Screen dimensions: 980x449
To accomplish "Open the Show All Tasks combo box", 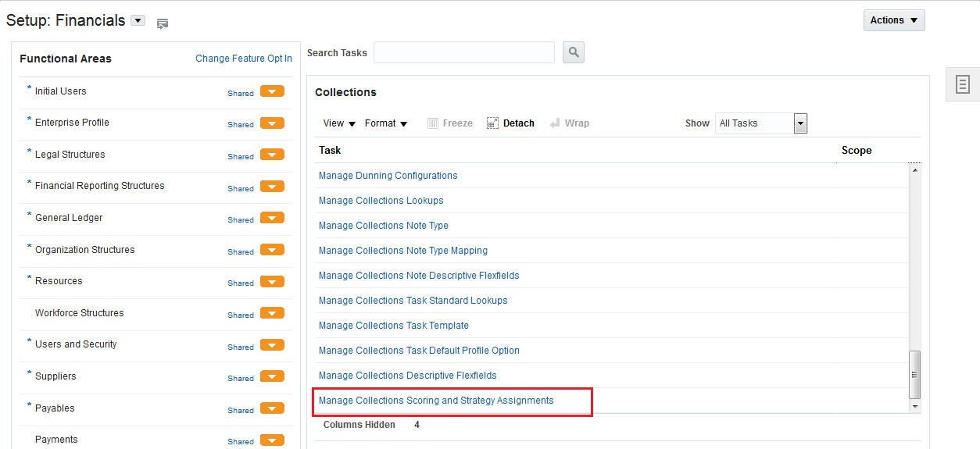I will coord(761,123).
